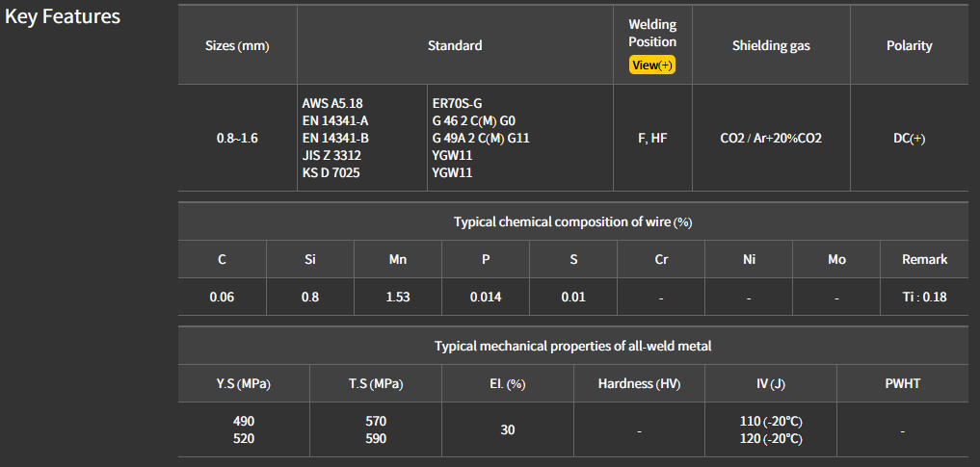Click the Ti : 0.18 remark cell
980x467 pixels.
[x=924, y=297]
